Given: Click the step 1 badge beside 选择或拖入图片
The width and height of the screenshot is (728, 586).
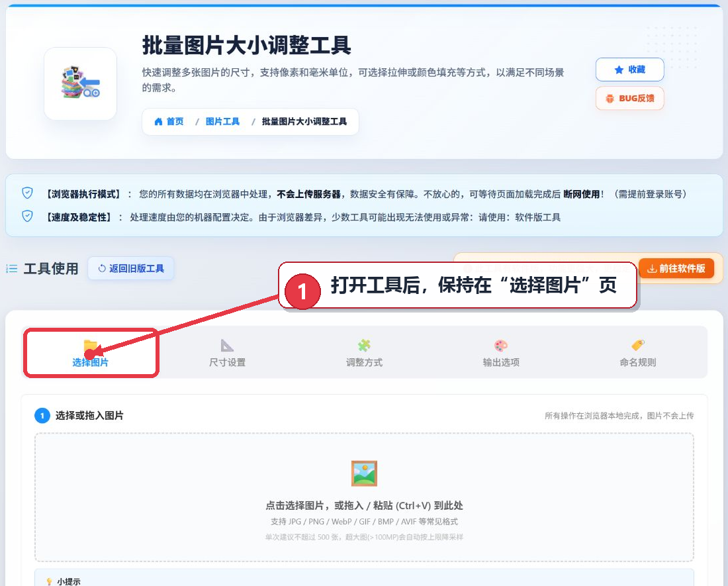Looking at the screenshot, I should tap(42, 416).
